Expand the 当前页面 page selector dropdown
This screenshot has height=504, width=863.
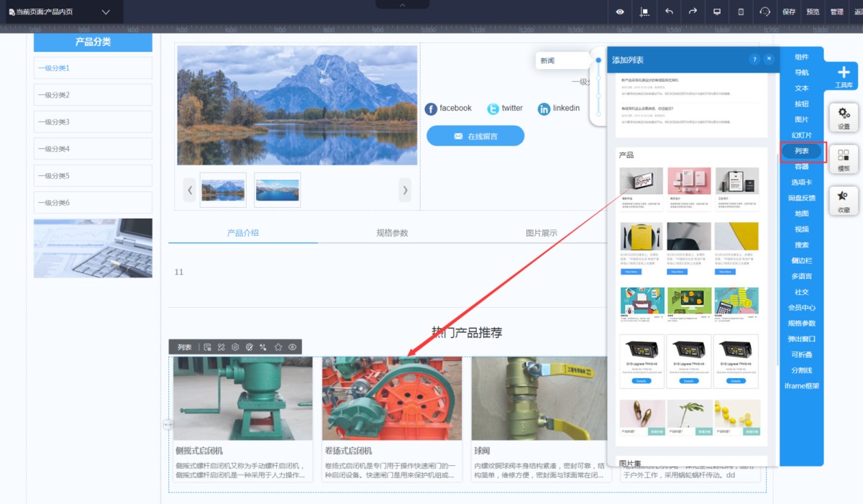click(x=106, y=12)
